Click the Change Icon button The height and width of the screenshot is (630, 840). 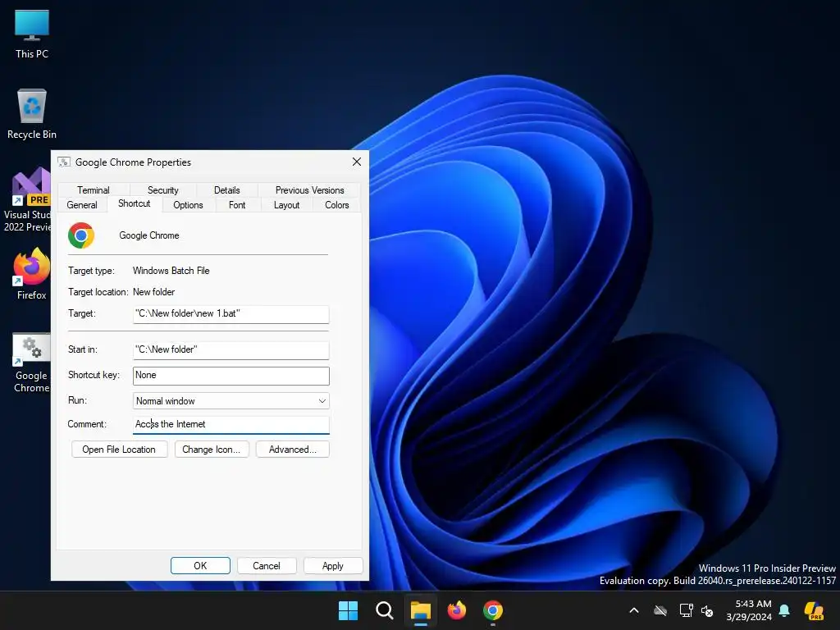tap(212, 450)
